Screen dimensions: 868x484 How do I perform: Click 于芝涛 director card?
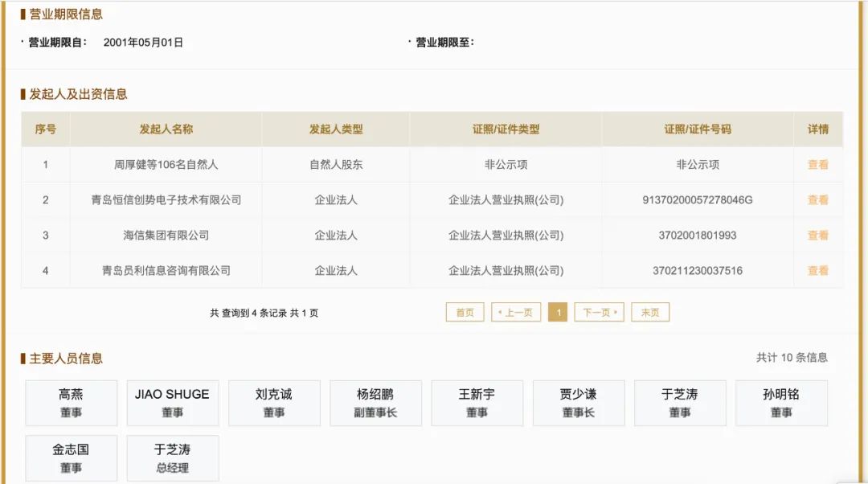tap(680, 402)
